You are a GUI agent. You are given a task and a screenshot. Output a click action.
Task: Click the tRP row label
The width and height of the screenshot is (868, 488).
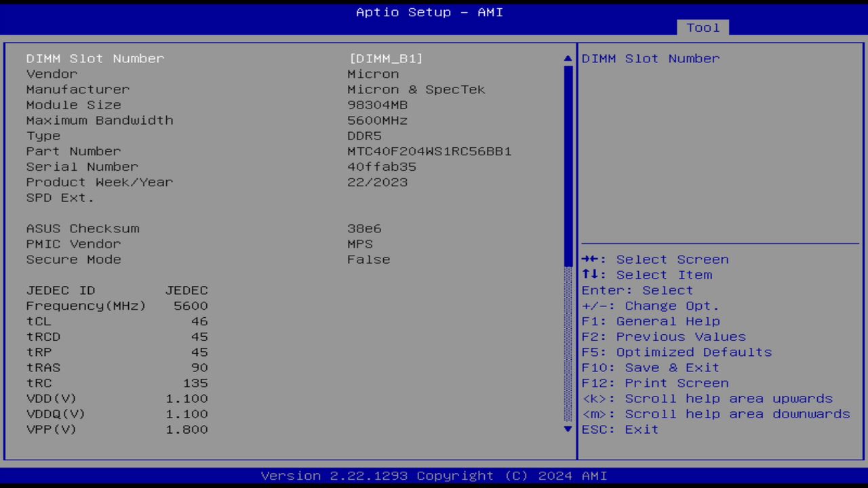click(39, 352)
